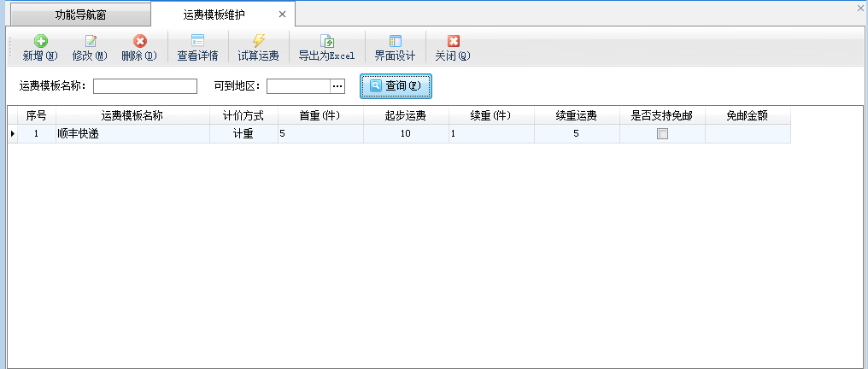This screenshot has height=369, width=868.
Task: Click the 新增 (Add) toolbar icon
Action: click(x=39, y=42)
